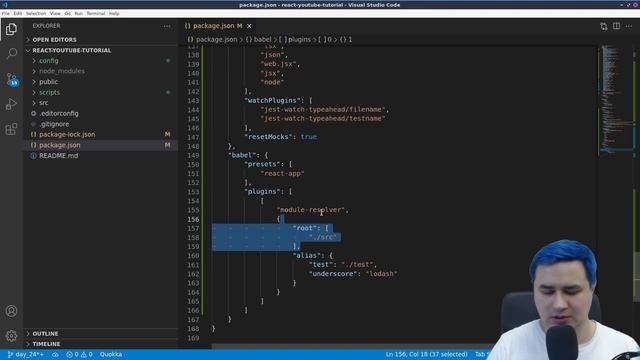The width and height of the screenshot is (640, 360).
Task: Open the Extensions view
Action: [x=11, y=129]
